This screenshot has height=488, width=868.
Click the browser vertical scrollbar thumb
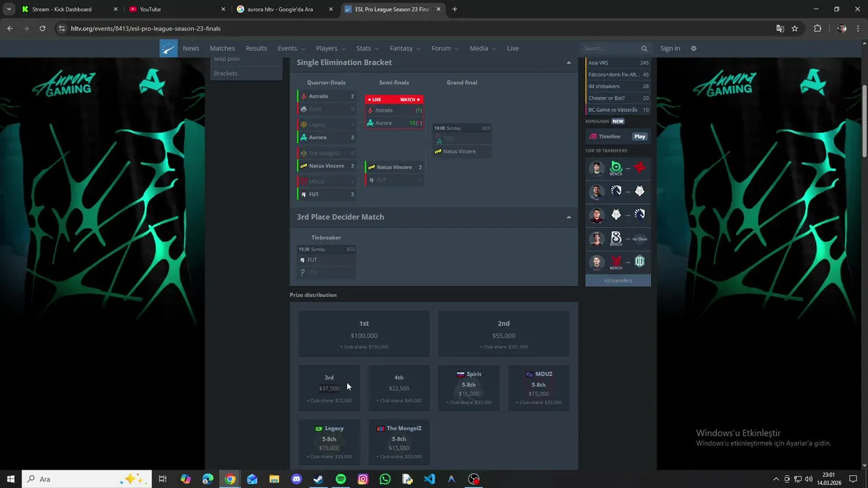pos(864,122)
